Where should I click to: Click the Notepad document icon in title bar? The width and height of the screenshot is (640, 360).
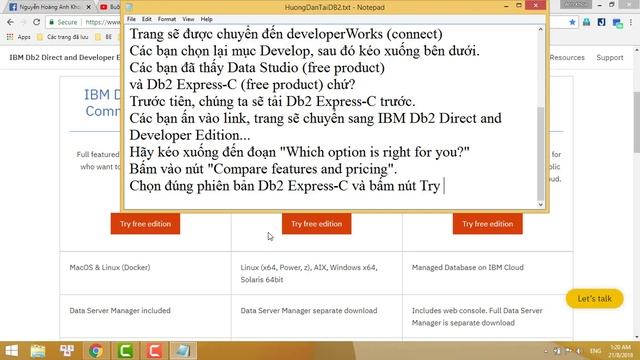[x=129, y=7]
